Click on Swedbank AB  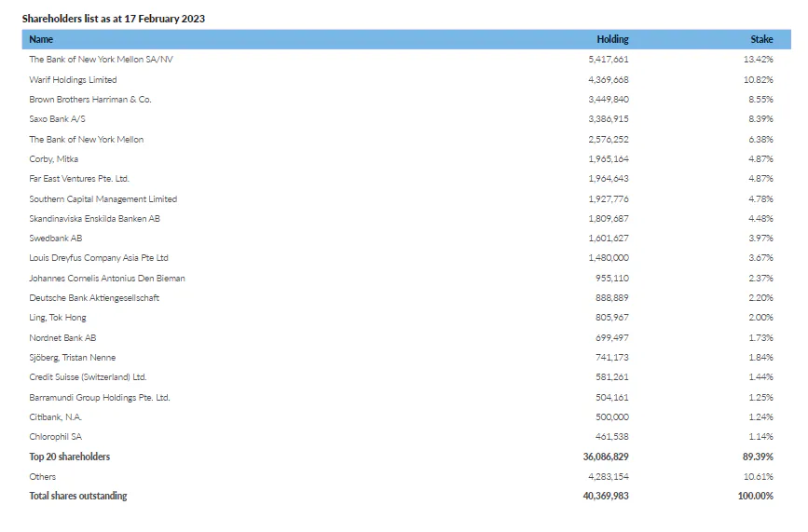(x=56, y=239)
